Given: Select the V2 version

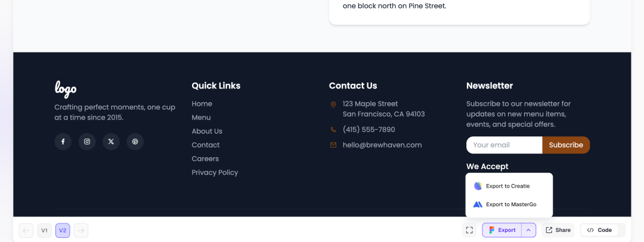Looking at the screenshot, I should click(x=63, y=231).
